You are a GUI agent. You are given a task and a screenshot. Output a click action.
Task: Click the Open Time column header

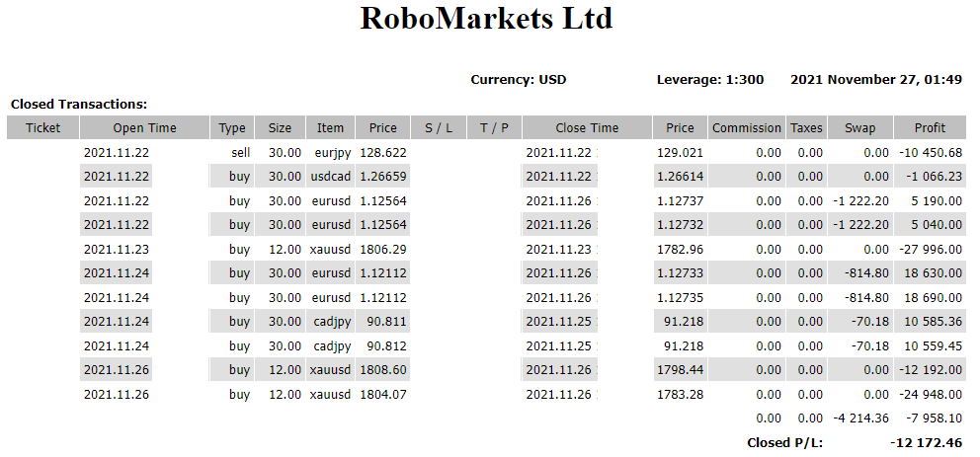(144, 127)
